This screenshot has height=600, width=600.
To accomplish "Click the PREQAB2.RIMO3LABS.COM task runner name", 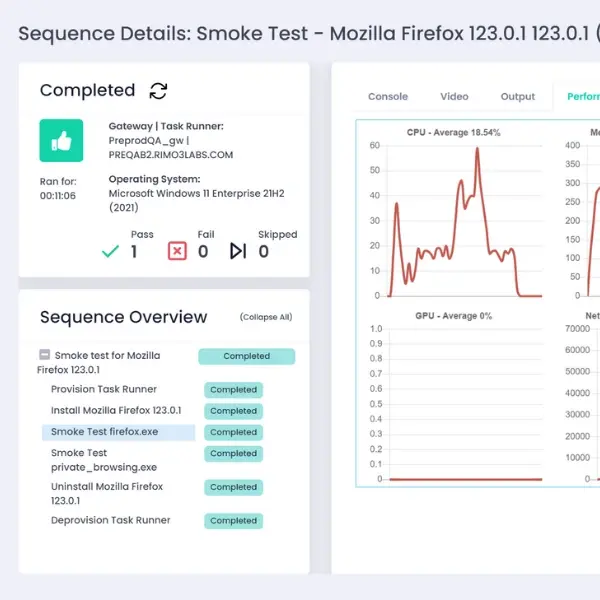I will point(171,155).
